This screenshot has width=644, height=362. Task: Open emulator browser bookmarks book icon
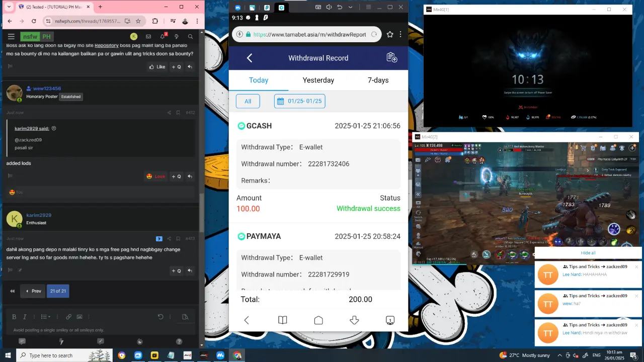pos(283,320)
